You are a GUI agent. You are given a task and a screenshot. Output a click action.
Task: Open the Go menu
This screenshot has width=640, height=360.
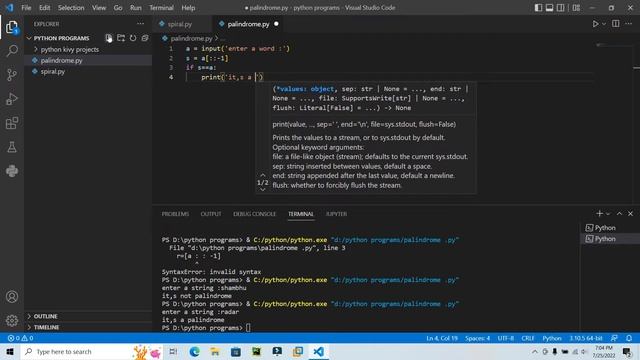[118, 8]
